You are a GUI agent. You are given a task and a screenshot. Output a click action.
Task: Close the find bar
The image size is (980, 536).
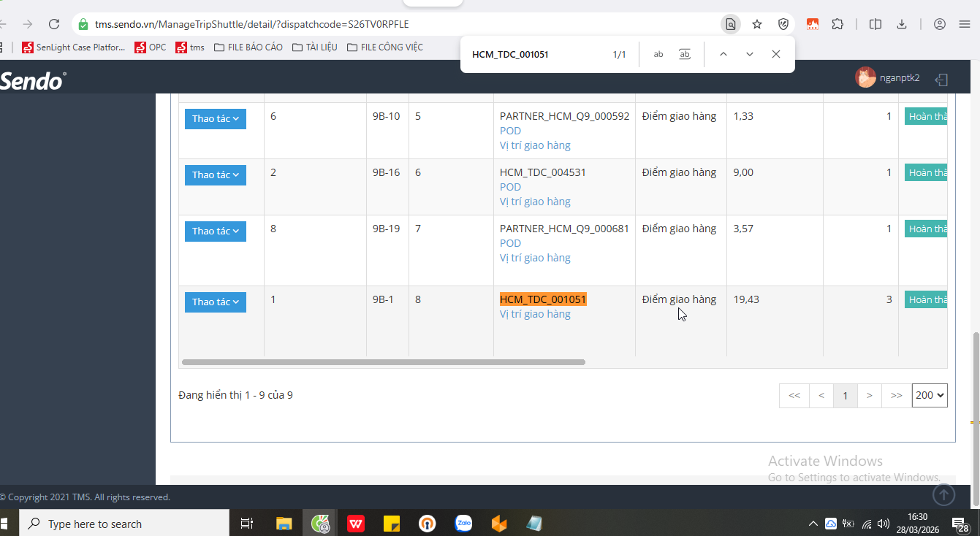pyautogui.click(x=776, y=54)
